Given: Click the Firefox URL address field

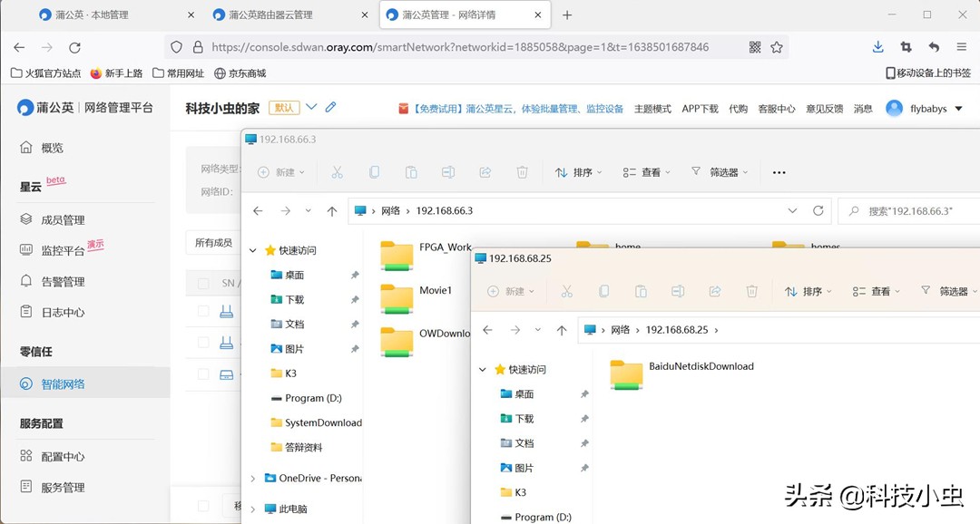Looking at the screenshot, I should (460, 47).
